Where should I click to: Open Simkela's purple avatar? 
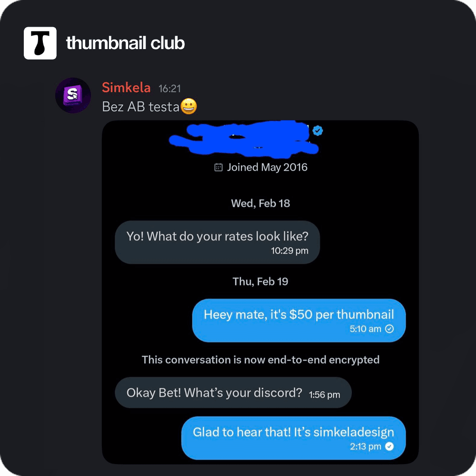(x=73, y=95)
